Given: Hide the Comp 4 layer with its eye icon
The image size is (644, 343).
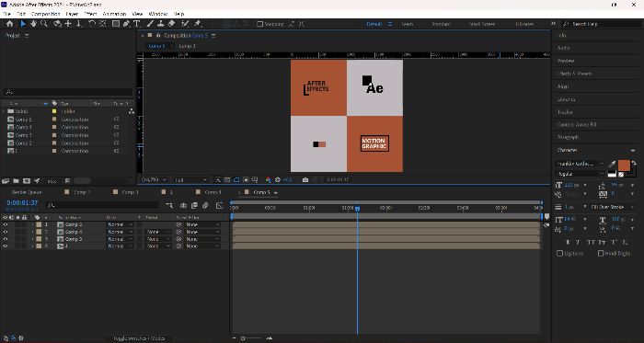Looking at the screenshot, I should pyautogui.click(x=6, y=232).
